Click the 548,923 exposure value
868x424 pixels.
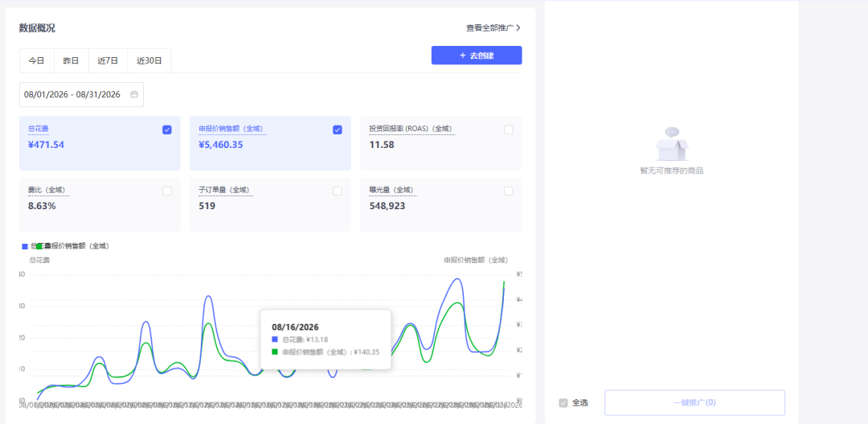tap(387, 206)
